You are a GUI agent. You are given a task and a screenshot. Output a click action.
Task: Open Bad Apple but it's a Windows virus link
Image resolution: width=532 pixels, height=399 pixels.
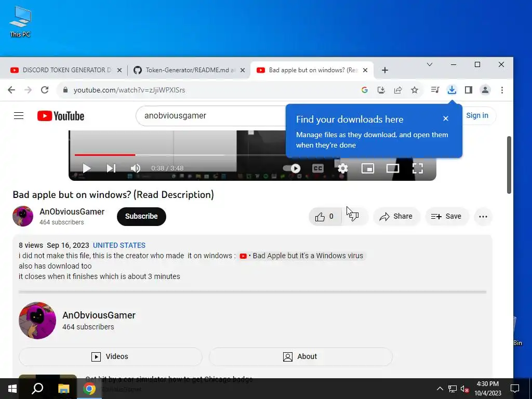coord(302,256)
